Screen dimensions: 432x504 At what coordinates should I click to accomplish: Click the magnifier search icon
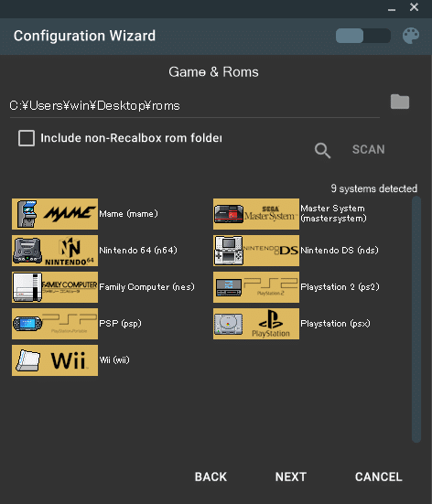(x=322, y=150)
